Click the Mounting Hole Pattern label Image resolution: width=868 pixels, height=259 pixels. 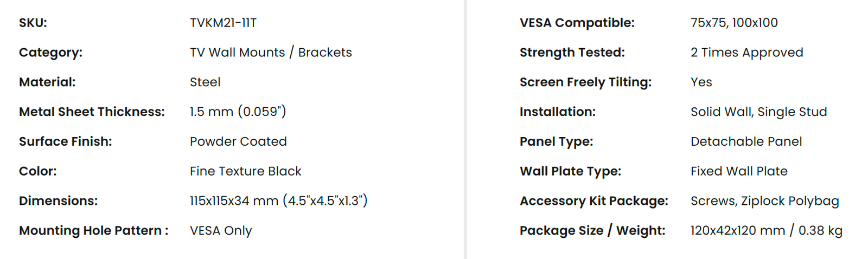tap(93, 231)
